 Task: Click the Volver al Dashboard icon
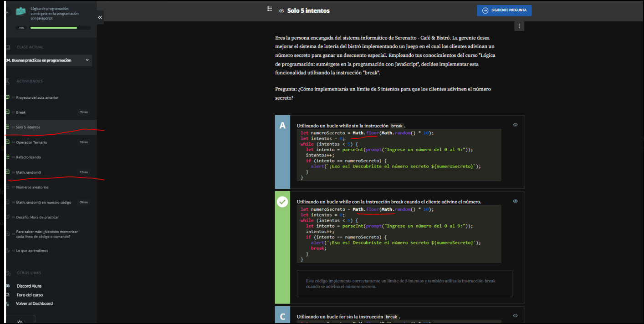click(7, 304)
